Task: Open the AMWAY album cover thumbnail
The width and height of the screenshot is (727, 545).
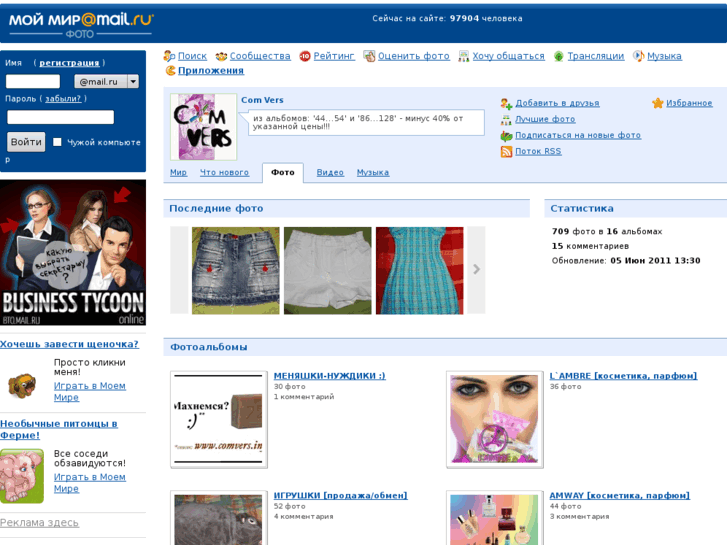Action: coord(495,518)
